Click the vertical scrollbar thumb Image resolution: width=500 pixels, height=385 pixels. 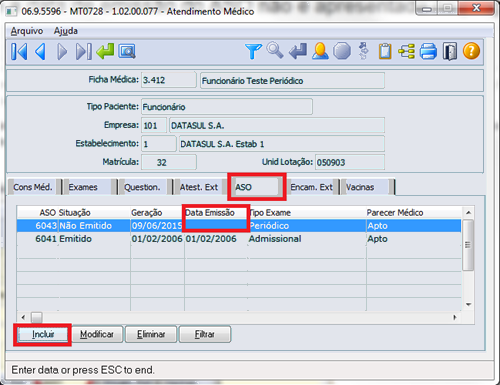tap(468, 245)
